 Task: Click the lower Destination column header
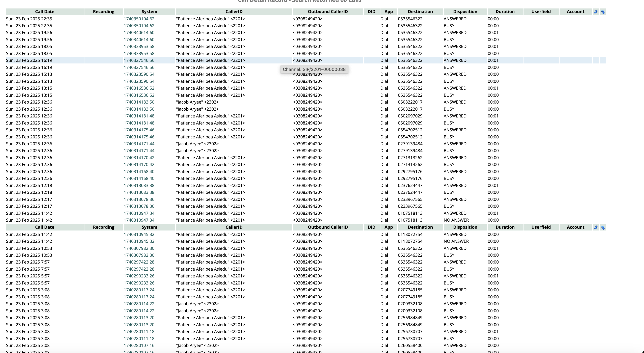pos(420,227)
